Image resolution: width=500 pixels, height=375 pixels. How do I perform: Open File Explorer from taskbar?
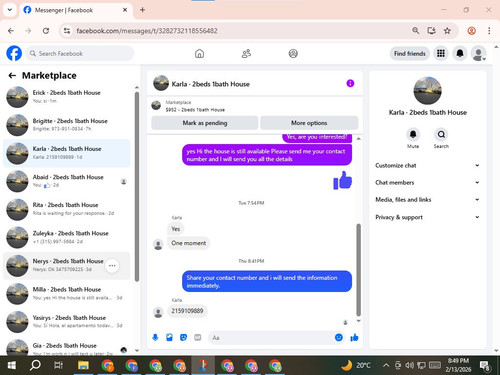[x=83, y=366]
